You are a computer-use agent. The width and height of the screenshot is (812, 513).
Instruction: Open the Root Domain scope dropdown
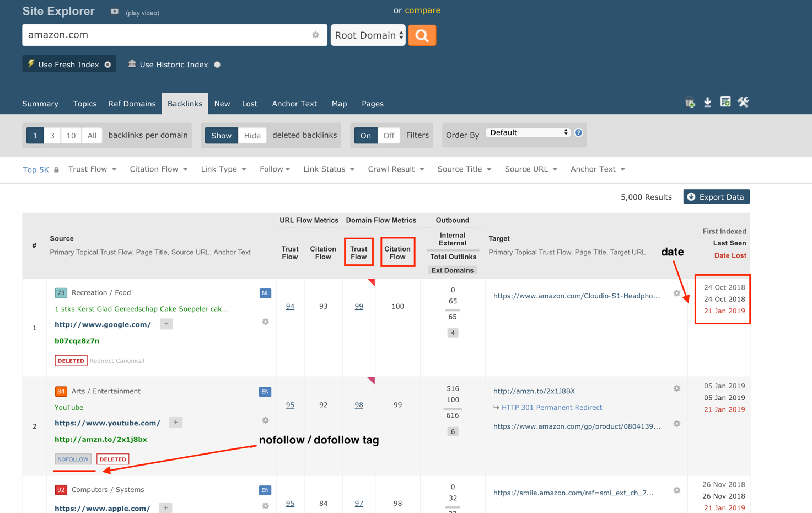[368, 35]
